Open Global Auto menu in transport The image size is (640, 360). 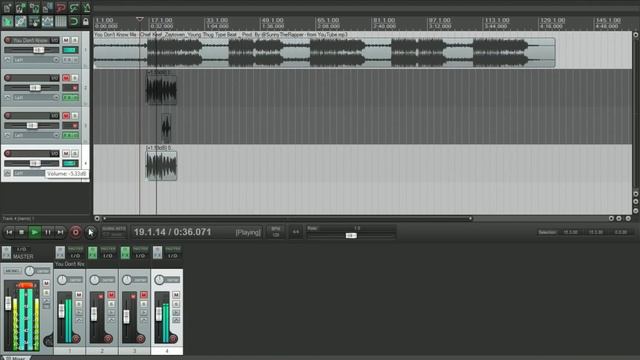[114, 231]
